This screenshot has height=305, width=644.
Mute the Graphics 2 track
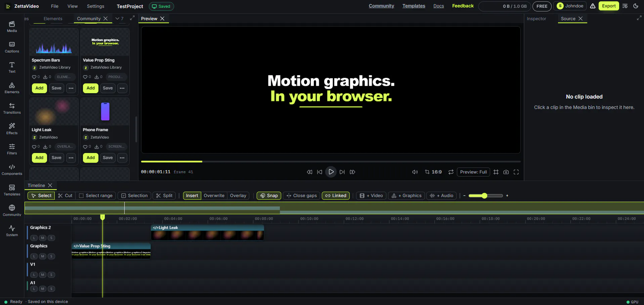[43, 238]
